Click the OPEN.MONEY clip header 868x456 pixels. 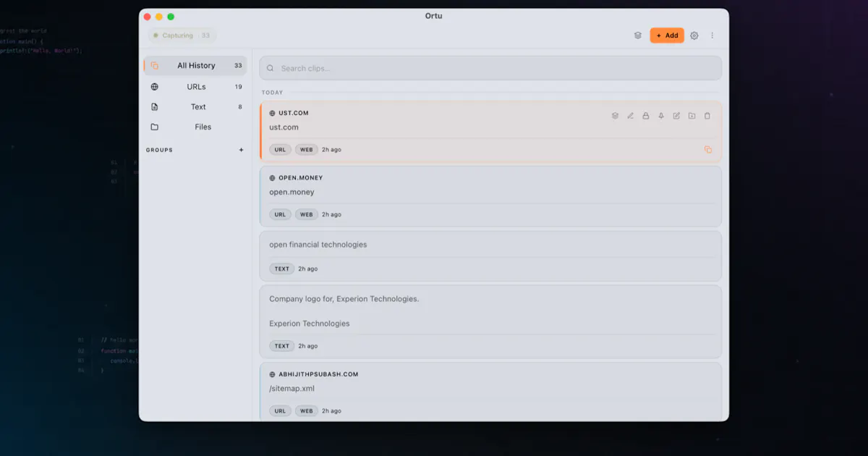click(301, 178)
